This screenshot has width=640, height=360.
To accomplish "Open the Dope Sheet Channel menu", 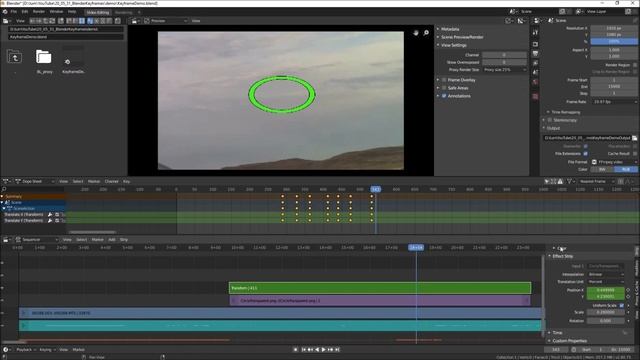I will point(111,181).
